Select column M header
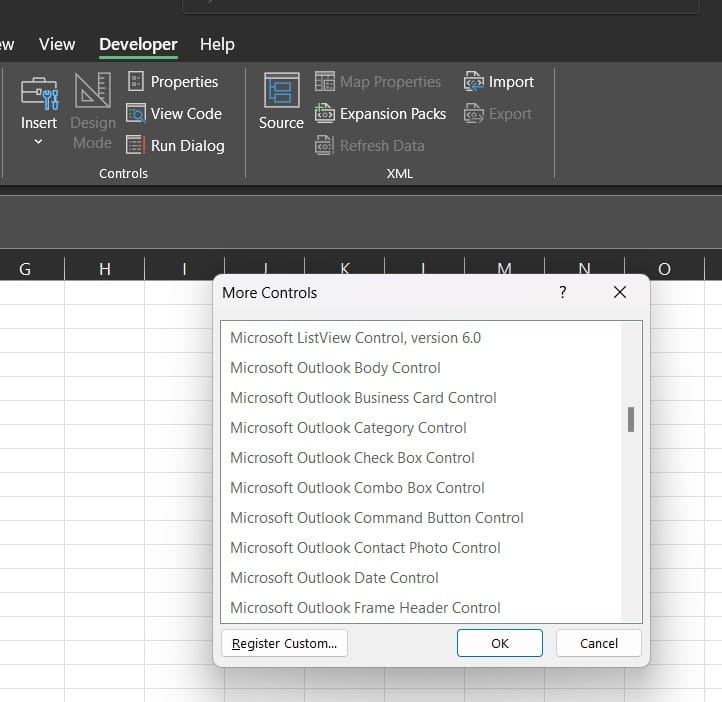 (x=504, y=267)
